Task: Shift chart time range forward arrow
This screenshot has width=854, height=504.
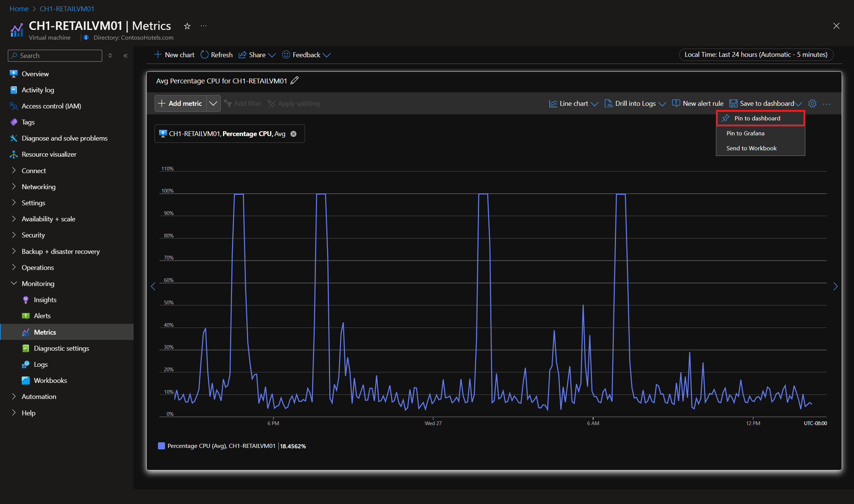Action: 835,286
